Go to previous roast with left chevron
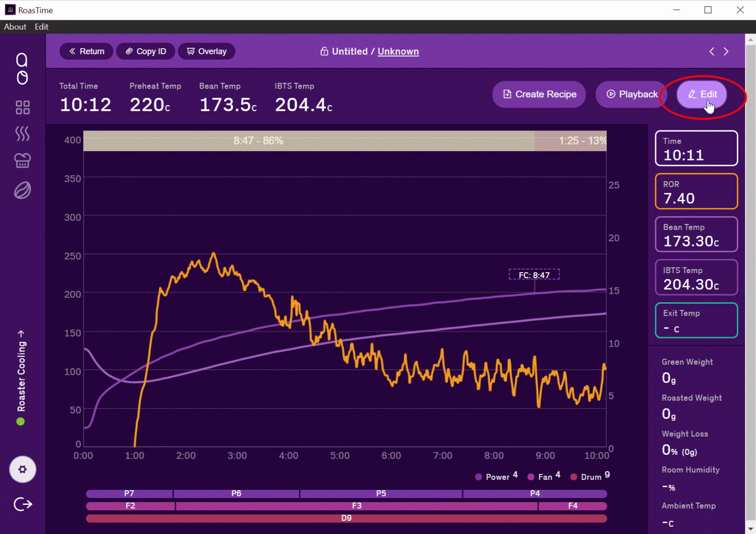 coord(712,51)
